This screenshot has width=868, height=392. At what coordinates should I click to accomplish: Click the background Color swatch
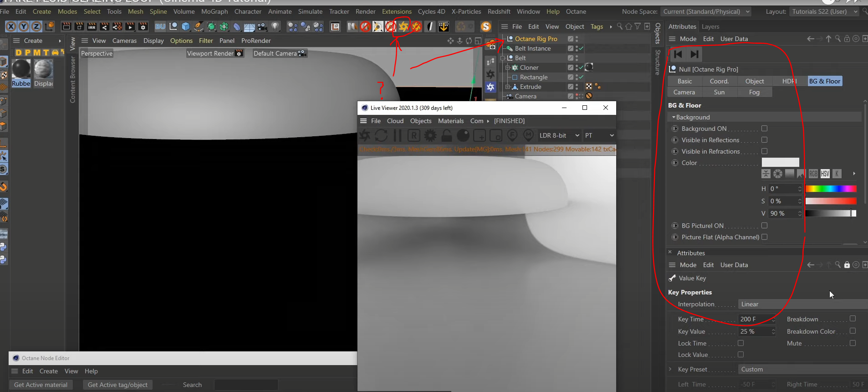coord(780,162)
